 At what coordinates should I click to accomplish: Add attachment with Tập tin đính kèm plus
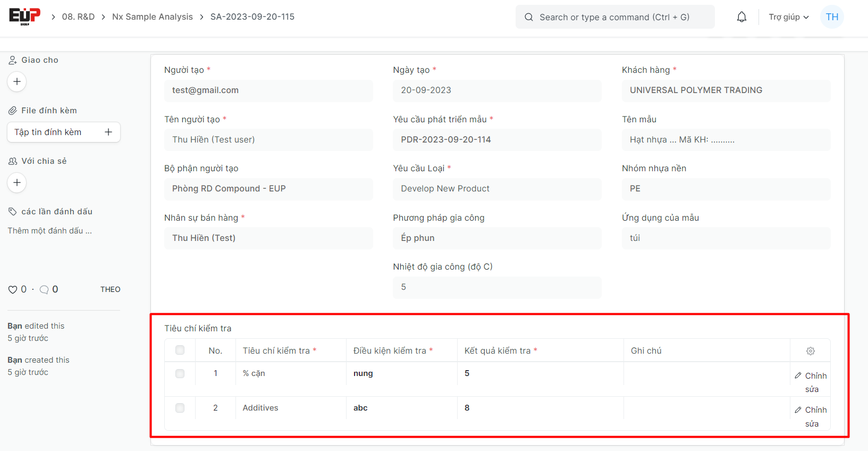(x=108, y=132)
